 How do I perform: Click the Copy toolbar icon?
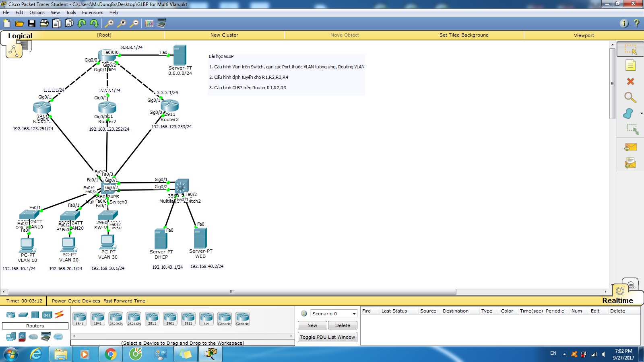(x=57, y=23)
